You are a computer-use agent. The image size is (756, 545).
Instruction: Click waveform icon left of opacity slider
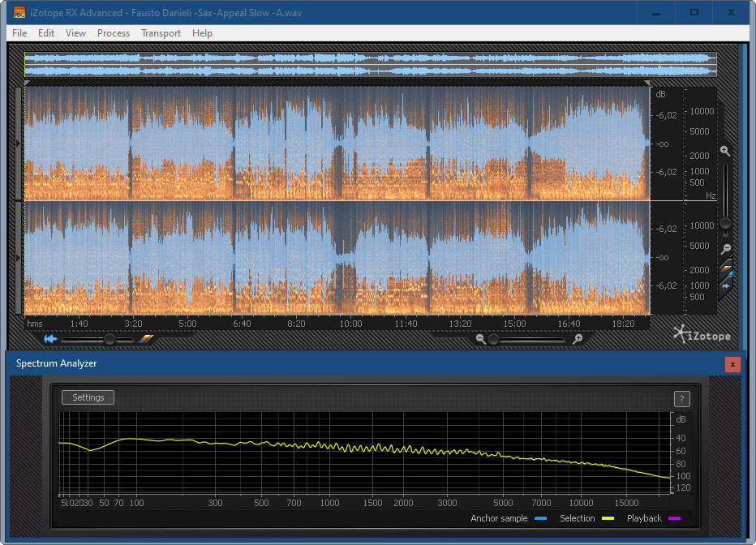(x=52, y=339)
